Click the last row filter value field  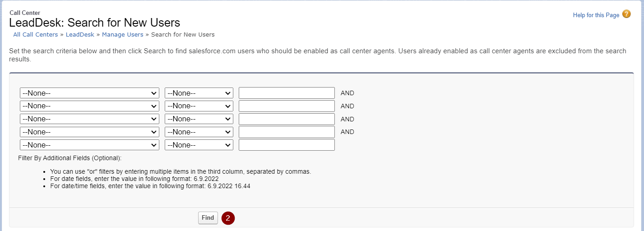point(287,145)
